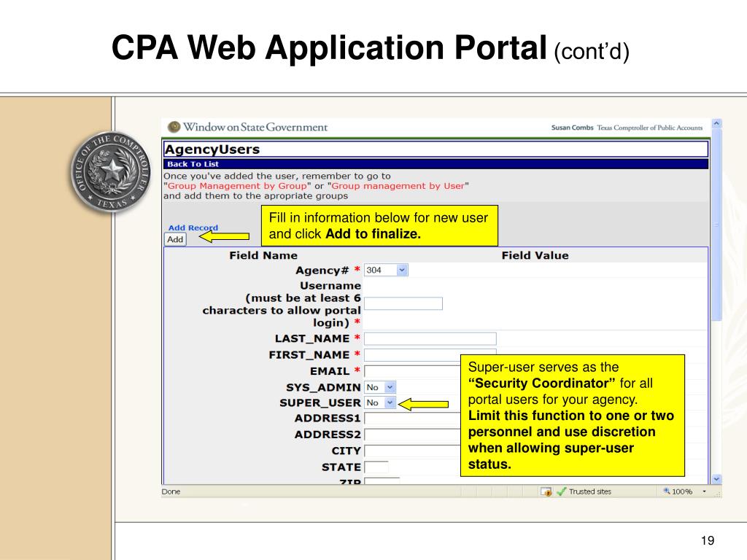This screenshot has height=560, width=747.
Task: Click the AgencyUsers heading
Action: [x=212, y=149]
